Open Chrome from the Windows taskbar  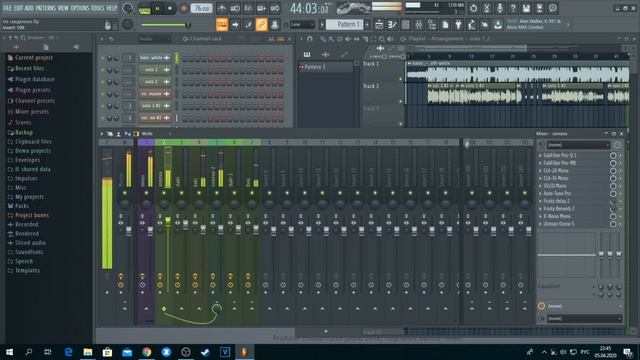pos(147,351)
